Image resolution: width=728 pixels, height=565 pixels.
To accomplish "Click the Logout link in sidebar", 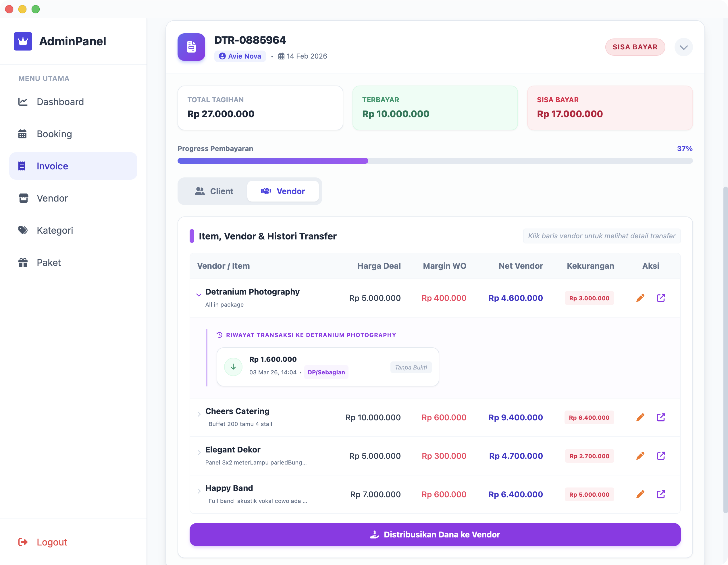I will tap(52, 542).
